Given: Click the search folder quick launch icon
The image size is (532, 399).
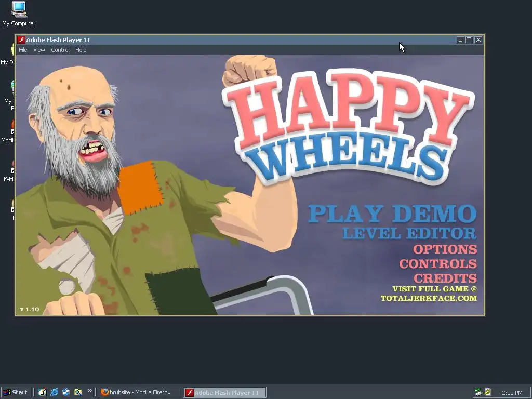Looking at the screenshot, I should [x=78, y=392].
